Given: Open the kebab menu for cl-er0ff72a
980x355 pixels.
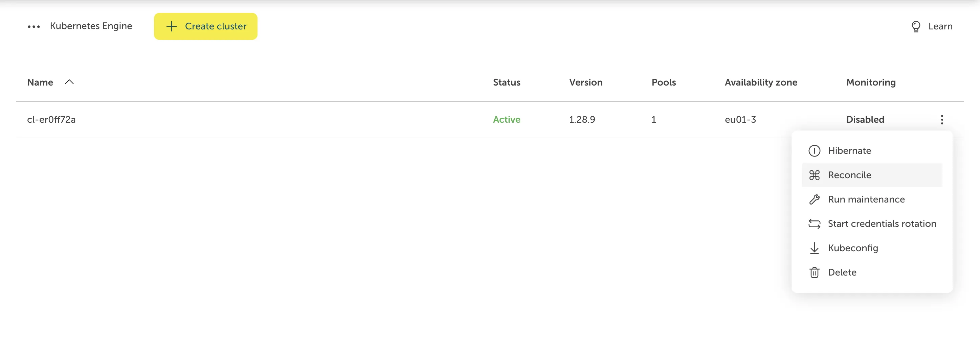Looking at the screenshot, I should pyautogui.click(x=942, y=119).
